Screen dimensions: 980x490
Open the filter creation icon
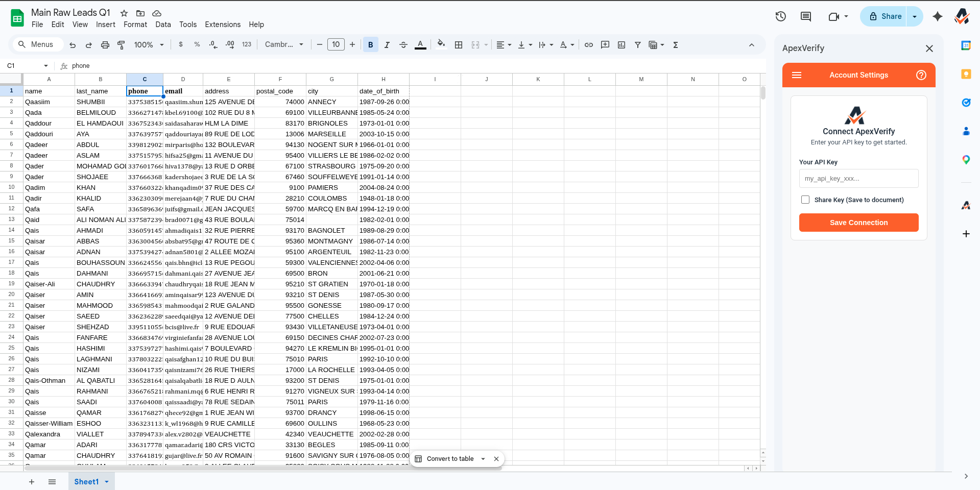(637, 44)
